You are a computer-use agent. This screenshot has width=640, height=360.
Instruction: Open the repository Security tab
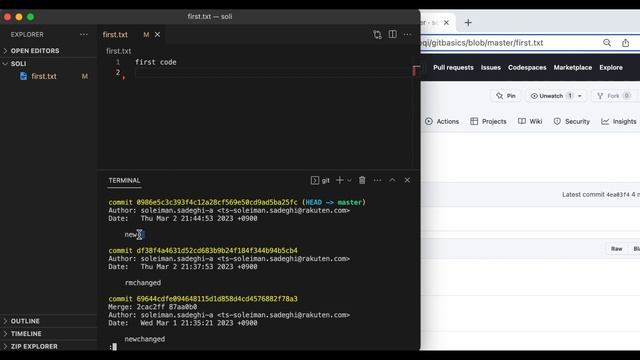571,122
